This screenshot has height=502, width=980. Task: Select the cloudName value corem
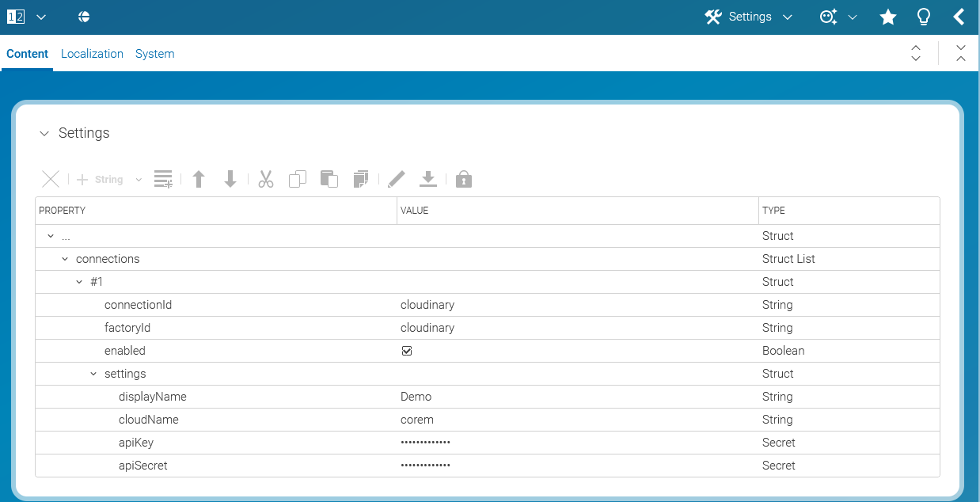click(417, 420)
